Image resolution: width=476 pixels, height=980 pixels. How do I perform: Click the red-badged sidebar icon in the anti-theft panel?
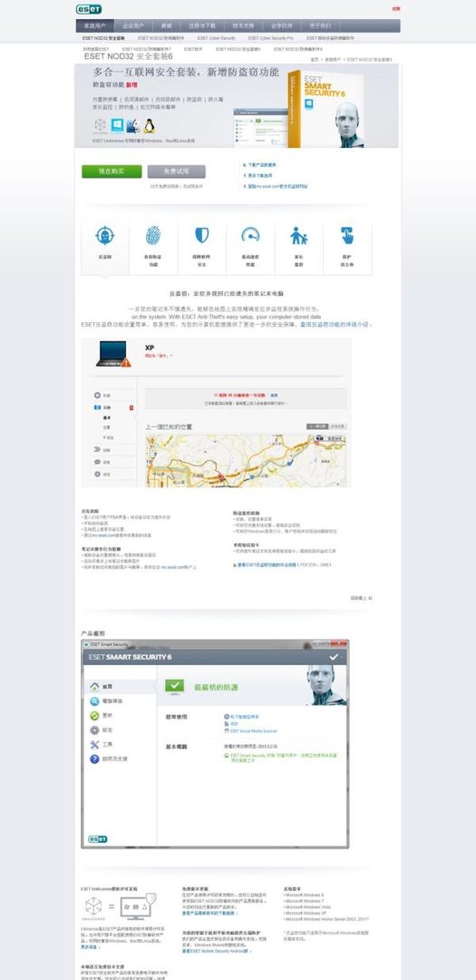(97, 407)
